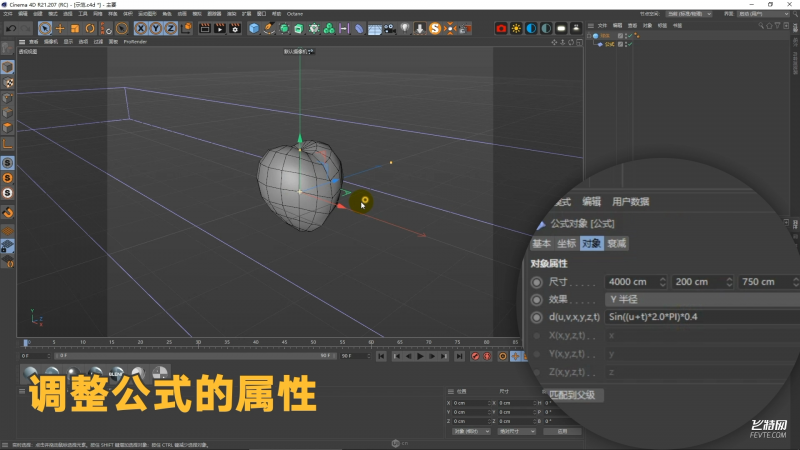The image size is (800, 450).
Task: Collapse the sphere object in the tree
Action: (x=589, y=36)
